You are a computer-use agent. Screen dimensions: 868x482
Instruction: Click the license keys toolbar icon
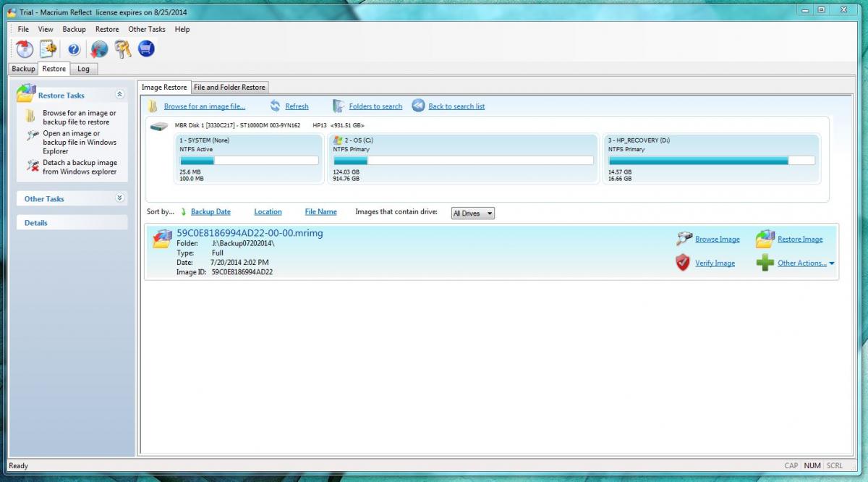point(122,48)
